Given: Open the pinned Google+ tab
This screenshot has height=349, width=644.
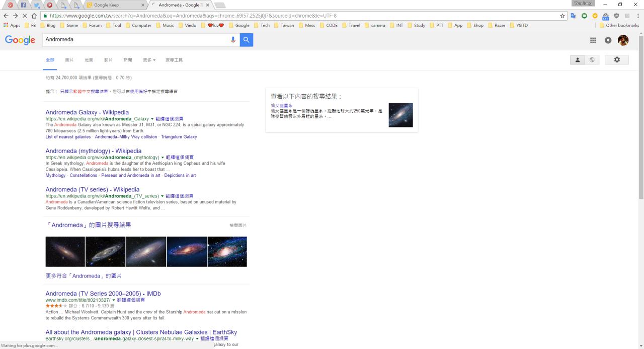Looking at the screenshot, I should click(10, 5).
